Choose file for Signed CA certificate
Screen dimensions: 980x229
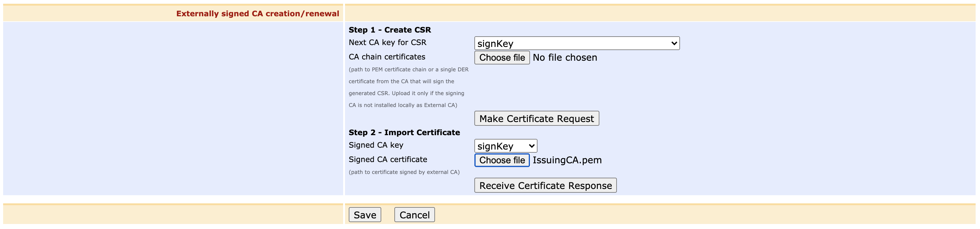click(502, 160)
